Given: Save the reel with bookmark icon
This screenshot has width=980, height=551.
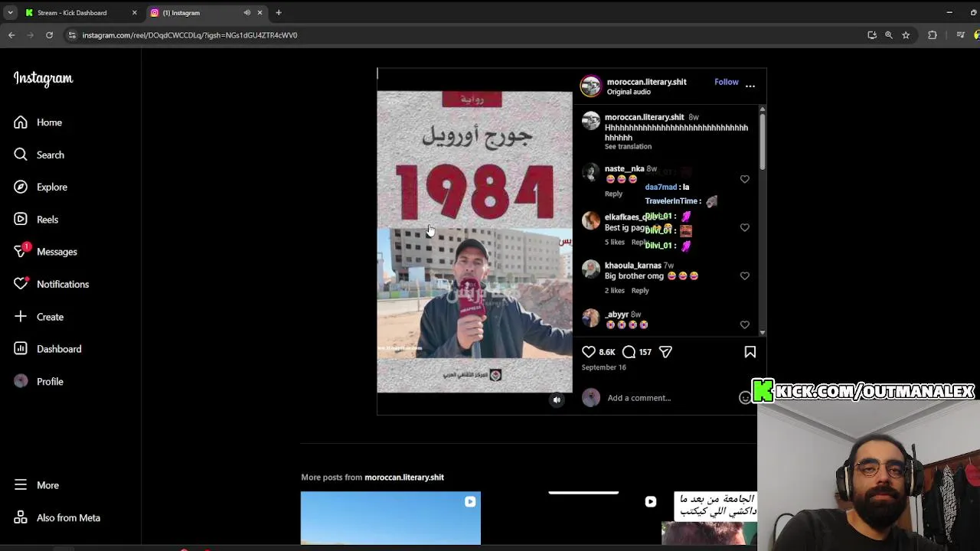Looking at the screenshot, I should (x=750, y=352).
